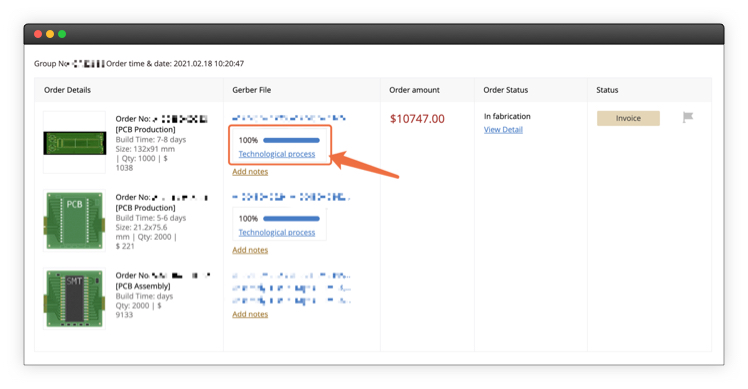Image resolution: width=748 pixels, height=389 pixels.
Task: Open first file link of PCB Assembly order
Action: click(x=291, y=275)
